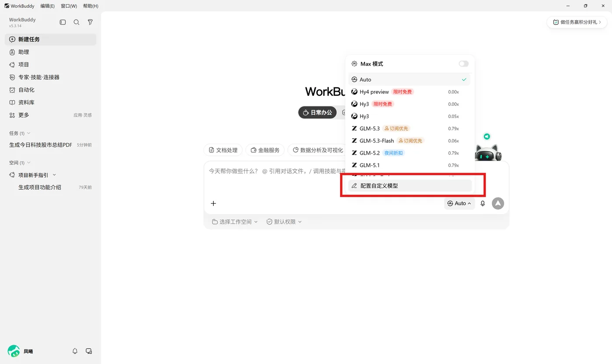Click the microphone voice input icon
Screen dimensions: 612x364
pos(483,203)
